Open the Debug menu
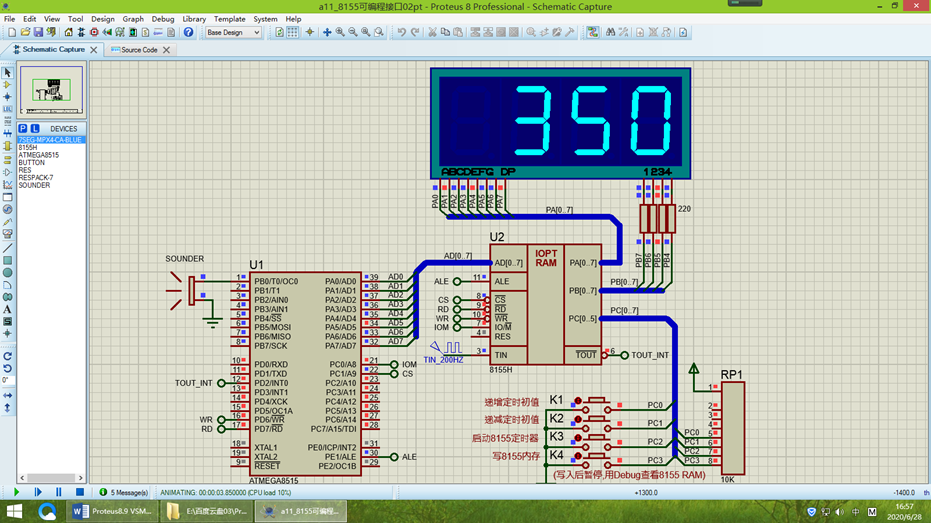The width and height of the screenshot is (931, 524). [163, 19]
